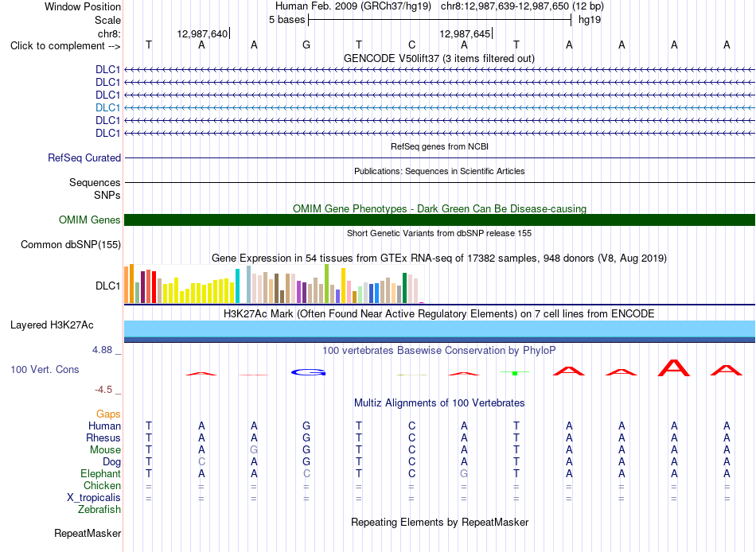Select the Mouse species label
The image size is (756, 552).
pos(105,450)
